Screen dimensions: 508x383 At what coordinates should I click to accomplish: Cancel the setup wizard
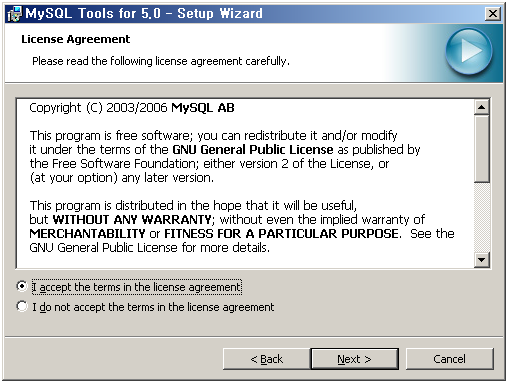450,359
